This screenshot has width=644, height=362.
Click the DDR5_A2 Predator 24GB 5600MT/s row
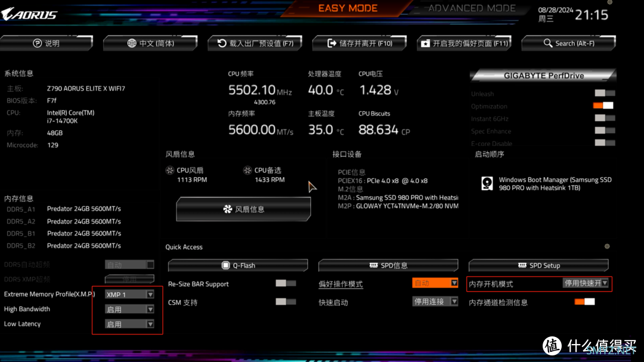pos(64,221)
